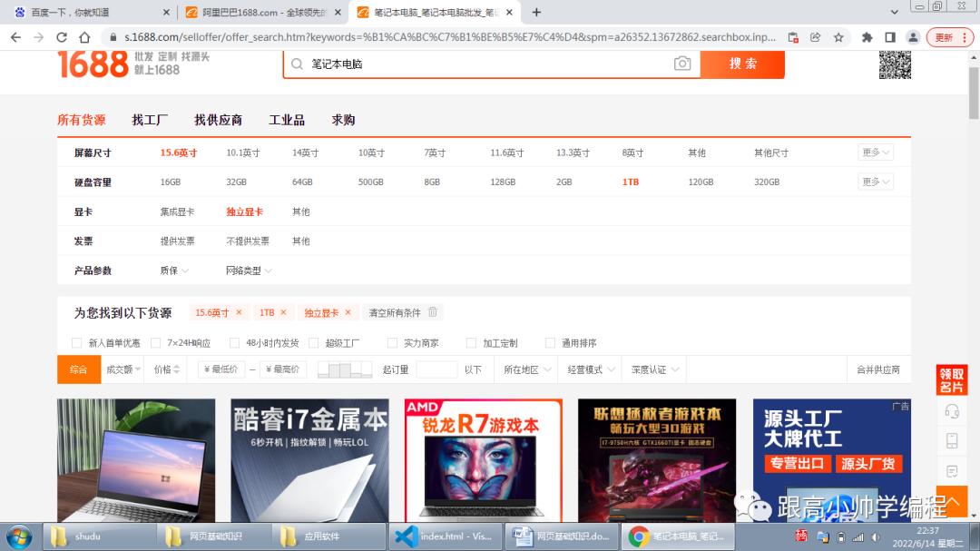Select the 求购 tab
The image size is (980, 551).
(x=342, y=119)
